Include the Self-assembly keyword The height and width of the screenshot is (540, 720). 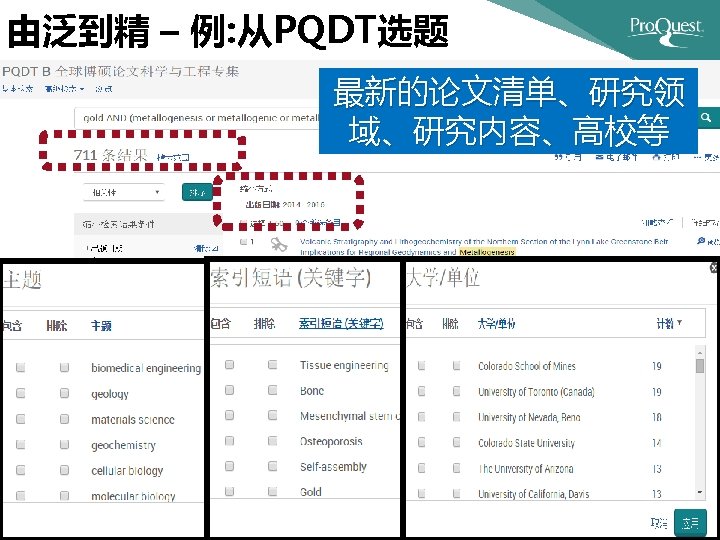pos(229,466)
